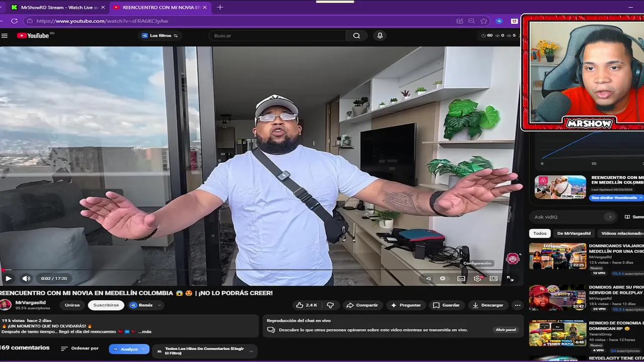The height and width of the screenshot is (362, 644).
Task: Open the Los filtros vidIQ filter
Action: [160, 36]
